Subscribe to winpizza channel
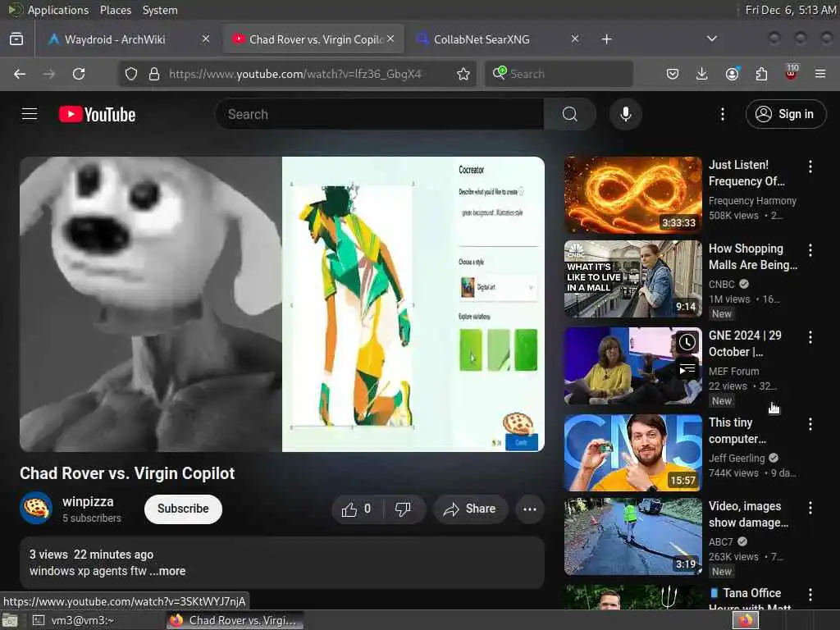Viewport: 840px width, 630px height. coord(183,509)
